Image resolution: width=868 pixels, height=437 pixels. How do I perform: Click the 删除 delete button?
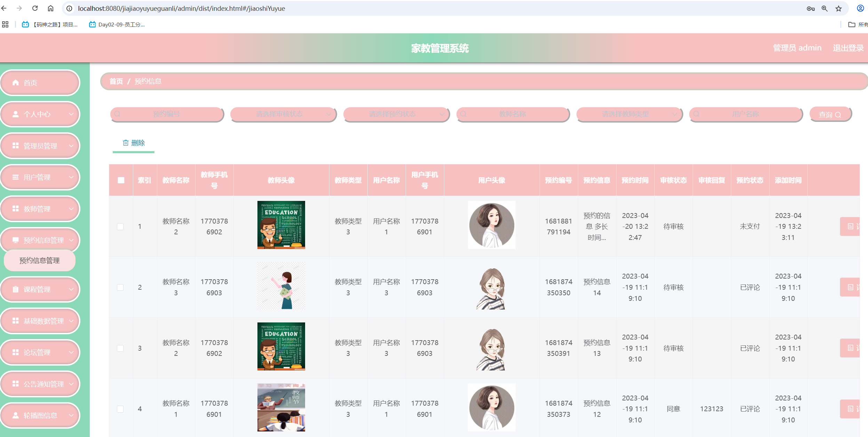point(134,143)
